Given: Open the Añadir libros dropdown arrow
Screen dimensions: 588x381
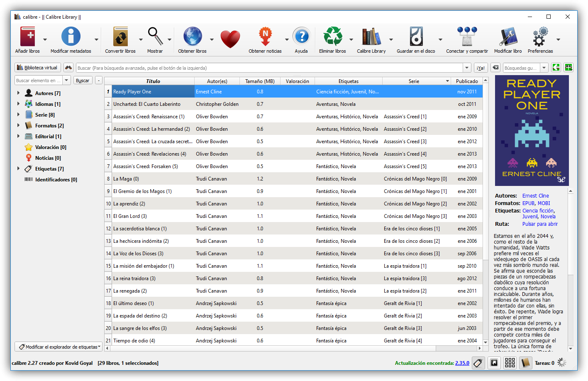Looking at the screenshot, I should pyautogui.click(x=45, y=40).
